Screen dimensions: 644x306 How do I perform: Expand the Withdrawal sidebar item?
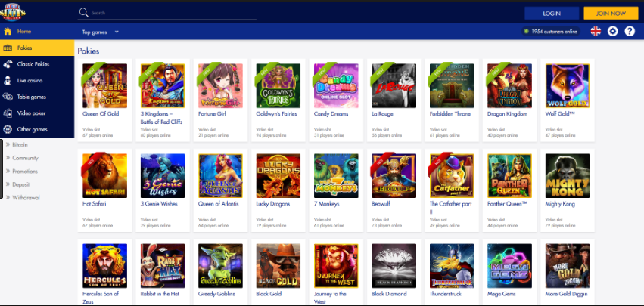click(x=25, y=197)
